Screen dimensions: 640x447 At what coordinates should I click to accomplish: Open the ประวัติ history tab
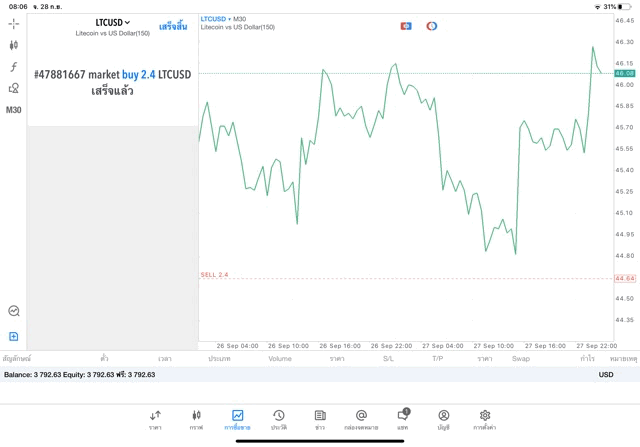coord(279,420)
